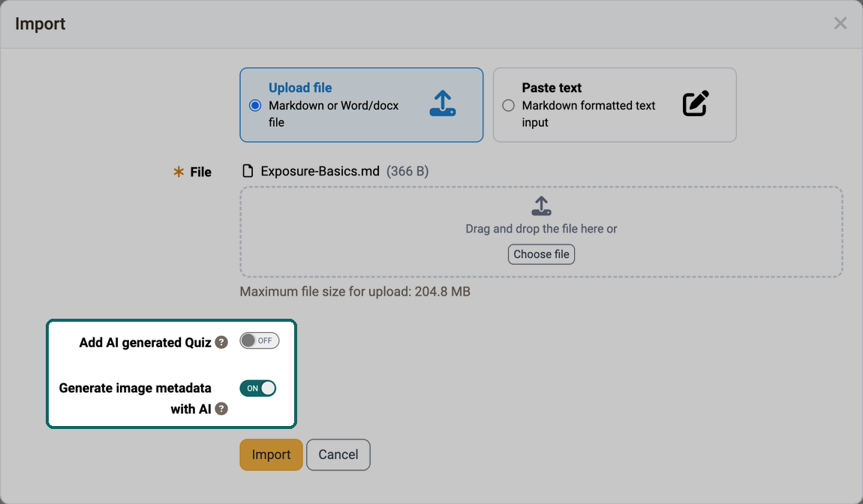863x504 pixels.
Task: Click the Maximum file size for upload text
Action: click(x=355, y=292)
